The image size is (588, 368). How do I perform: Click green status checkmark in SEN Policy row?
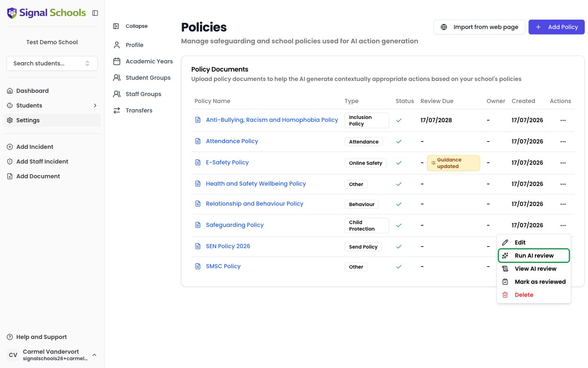point(399,247)
